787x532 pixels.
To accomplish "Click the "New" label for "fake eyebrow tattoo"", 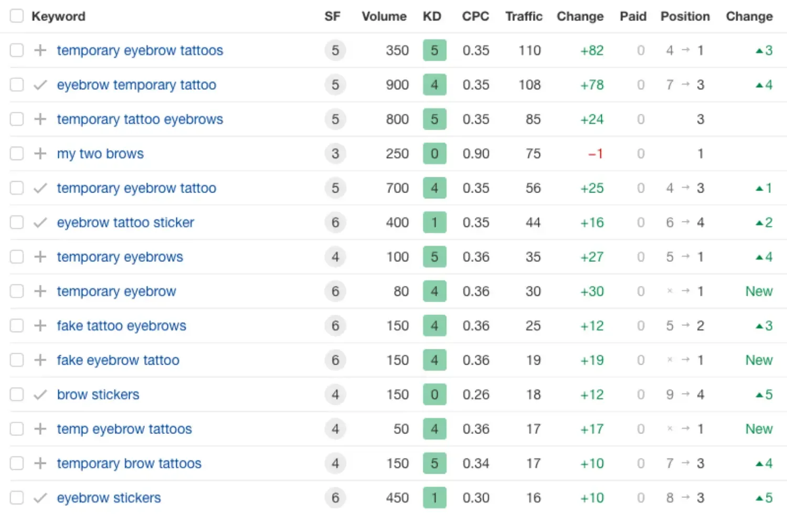I will (759, 360).
